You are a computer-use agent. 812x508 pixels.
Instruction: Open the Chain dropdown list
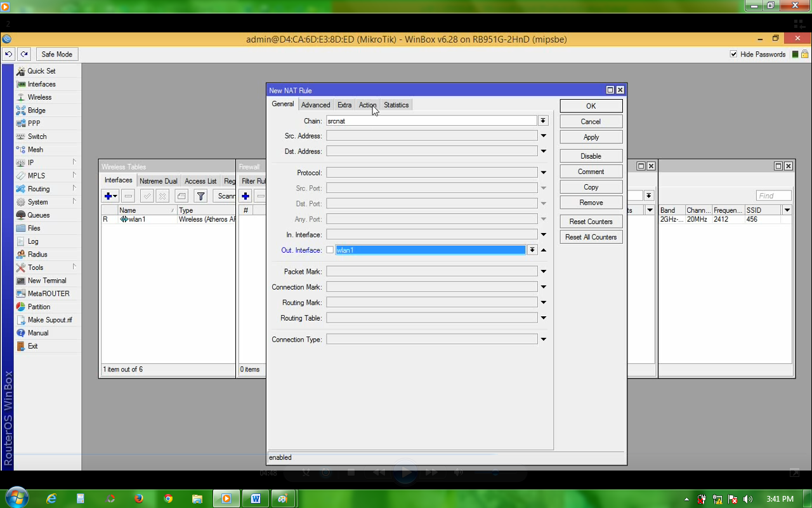(x=543, y=121)
